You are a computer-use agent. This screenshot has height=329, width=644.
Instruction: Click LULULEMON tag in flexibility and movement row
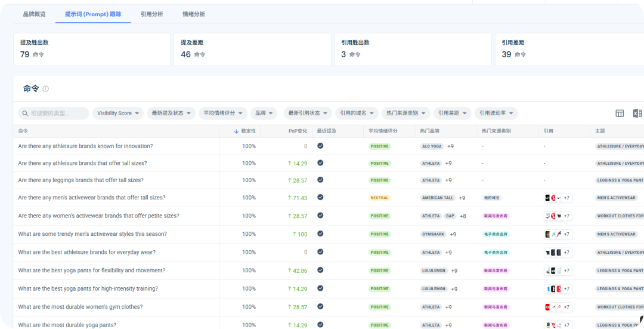coord(434,270)
